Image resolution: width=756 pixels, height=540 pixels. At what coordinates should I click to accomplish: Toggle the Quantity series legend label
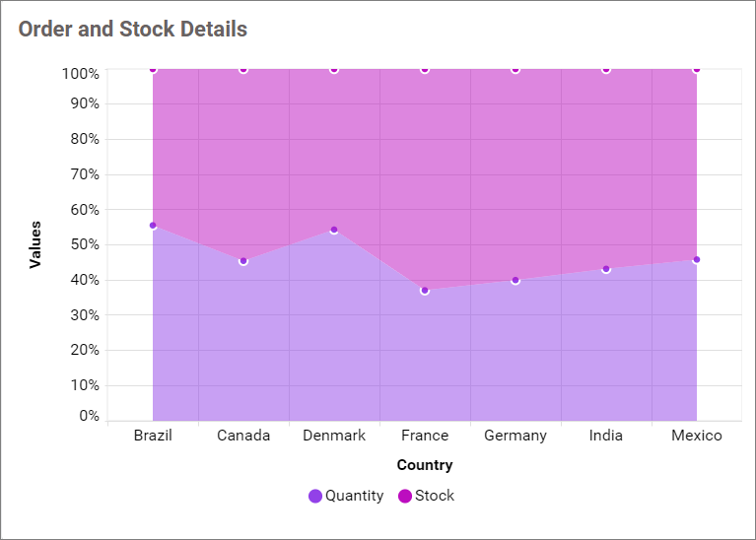[x=354, y=496]
